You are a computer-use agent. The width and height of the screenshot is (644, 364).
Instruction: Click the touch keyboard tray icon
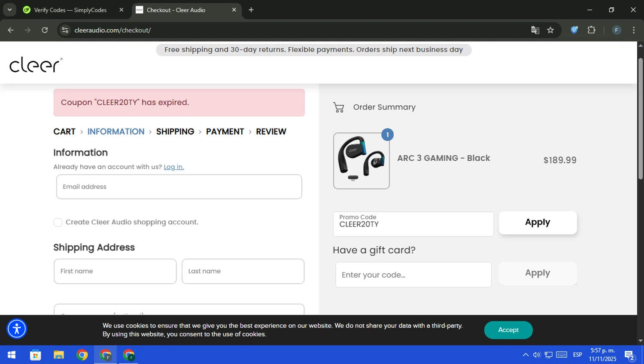click(562, 355)
